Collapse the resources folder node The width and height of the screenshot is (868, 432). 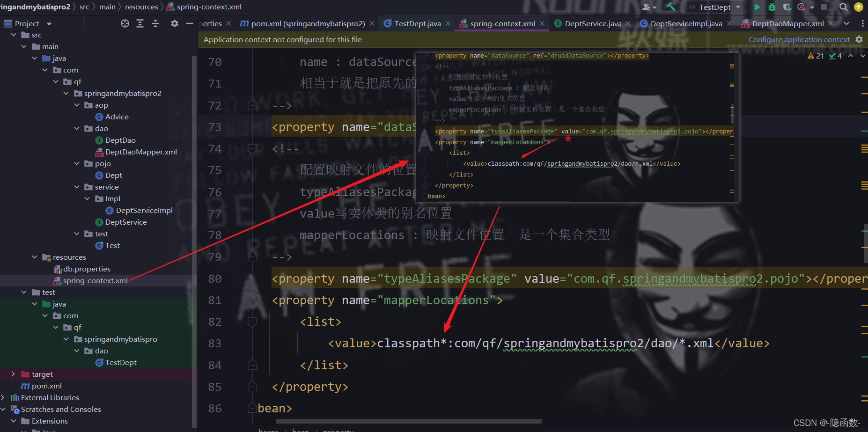pos(35,257)
